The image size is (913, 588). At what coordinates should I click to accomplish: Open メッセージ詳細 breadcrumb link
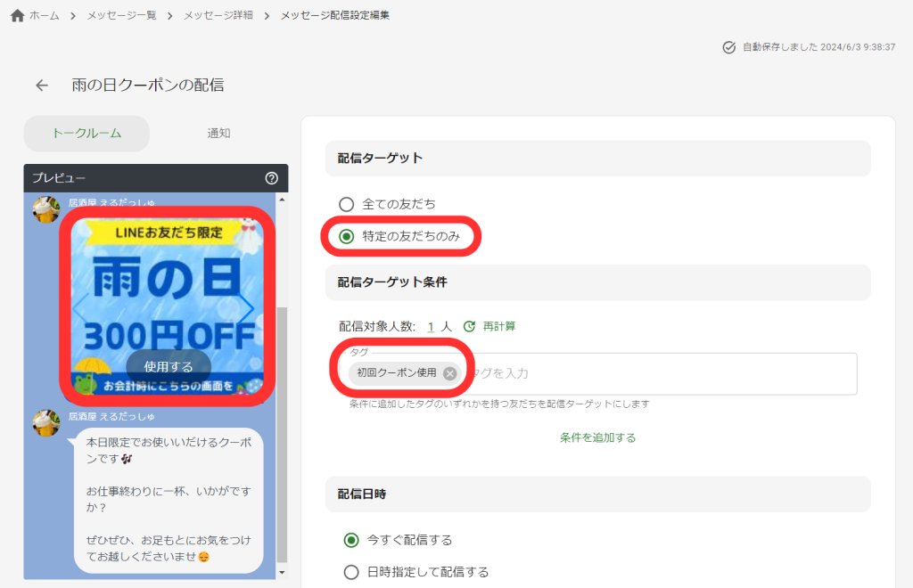point(218,16)
